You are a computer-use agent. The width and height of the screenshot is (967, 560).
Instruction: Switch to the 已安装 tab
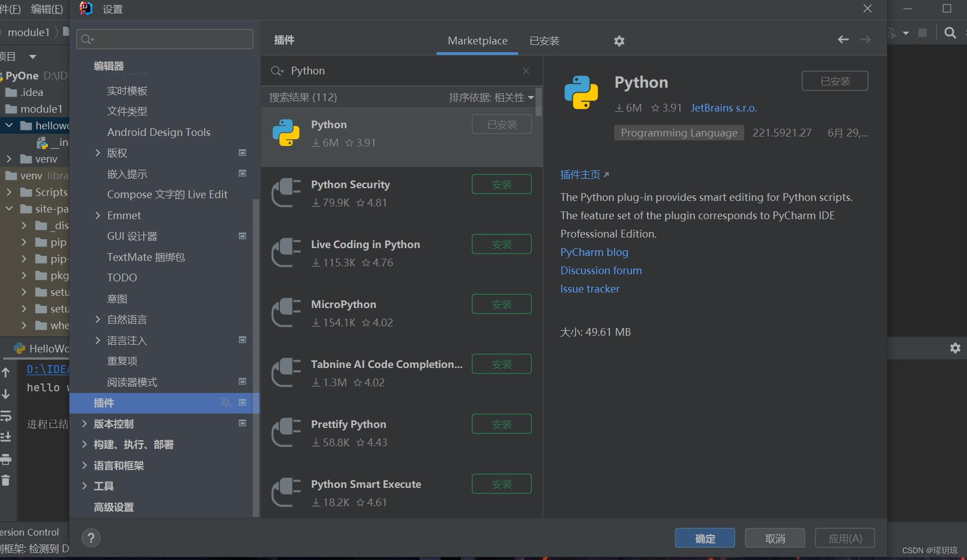point(544,41)
